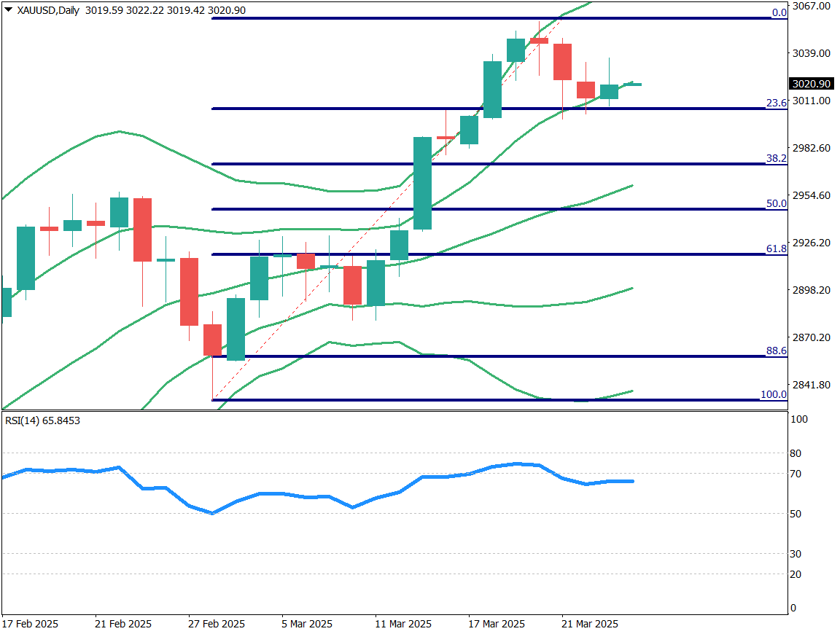Select the 0.0 Fibonacci level label
Viewport: 840px width, 634px height.
tap(779, 12)
